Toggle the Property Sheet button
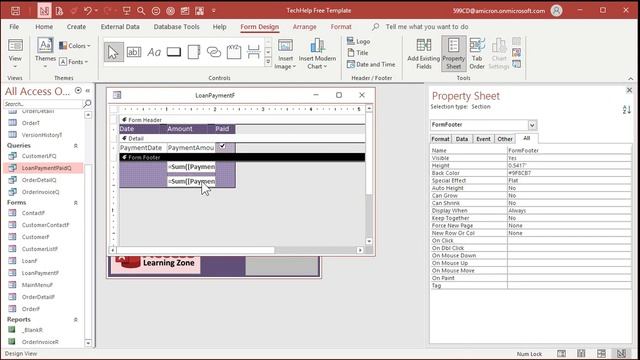The height and width of the screenshot is (360, 640). 453,53
